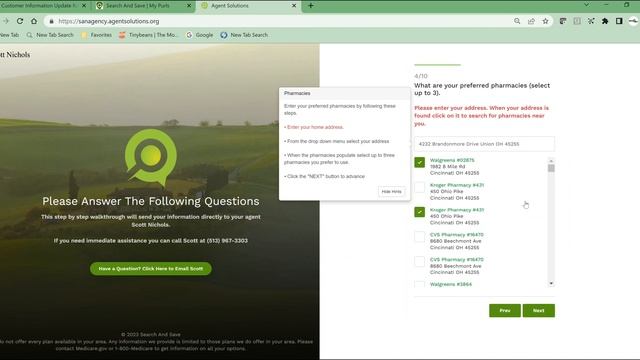Click the pharmacy list scrollbar thumb
Viewport: 640px width, 360px height.
[551, 168]
